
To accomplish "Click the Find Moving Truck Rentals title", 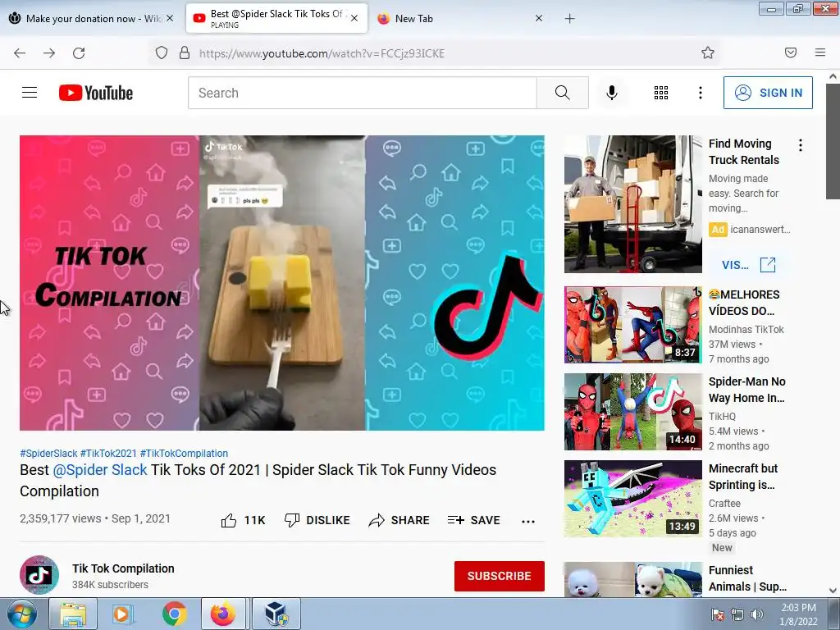I will coord(743,152).
